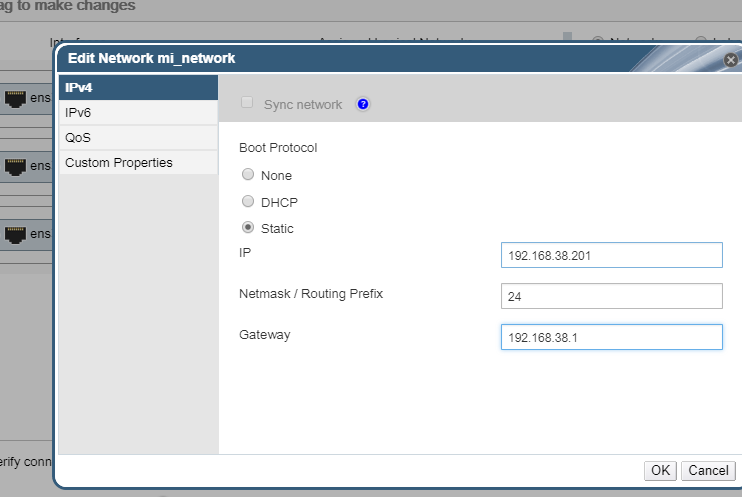This screenshot has width=742, height=497.
Task: Dismiss the dialog with Cancel
Action: (x=708, y=470)
